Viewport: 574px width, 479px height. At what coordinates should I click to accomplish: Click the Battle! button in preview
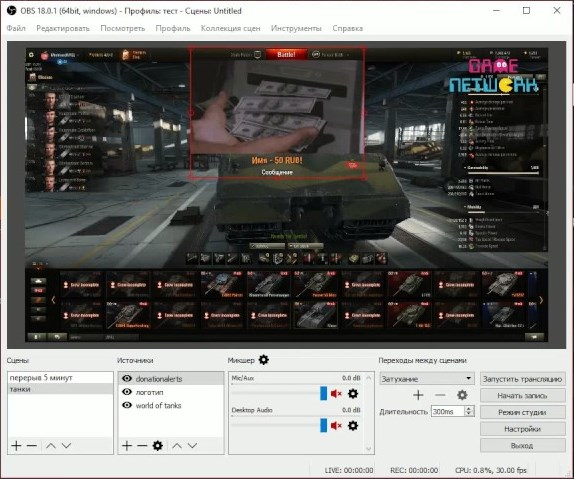(x=286, y=55)
